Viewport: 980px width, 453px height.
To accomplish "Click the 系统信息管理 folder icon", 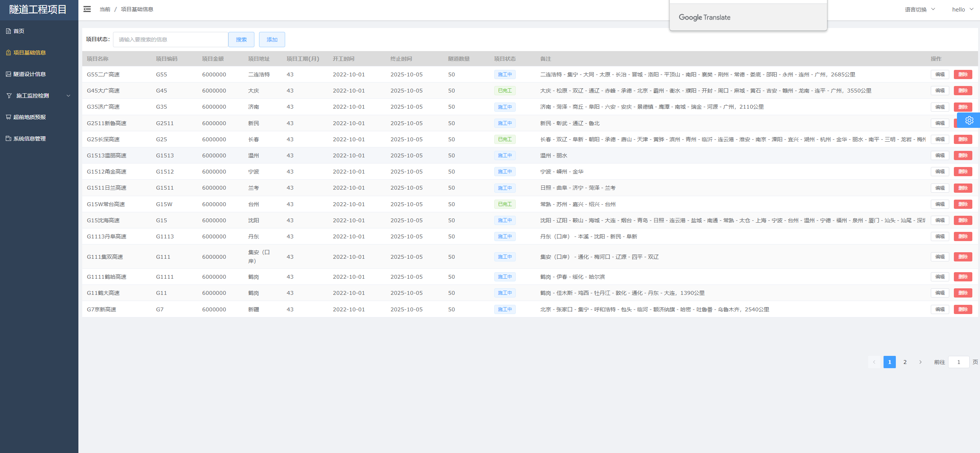I will pos(8,139).
